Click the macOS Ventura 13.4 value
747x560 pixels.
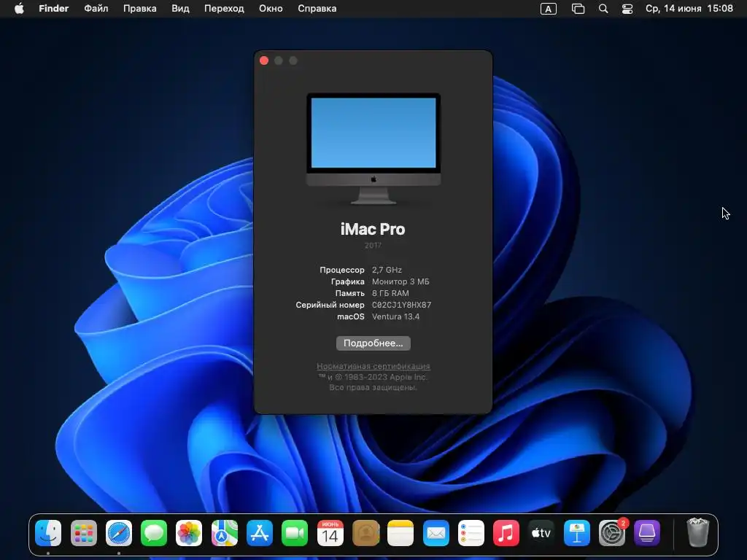click(x=395, y=316)
